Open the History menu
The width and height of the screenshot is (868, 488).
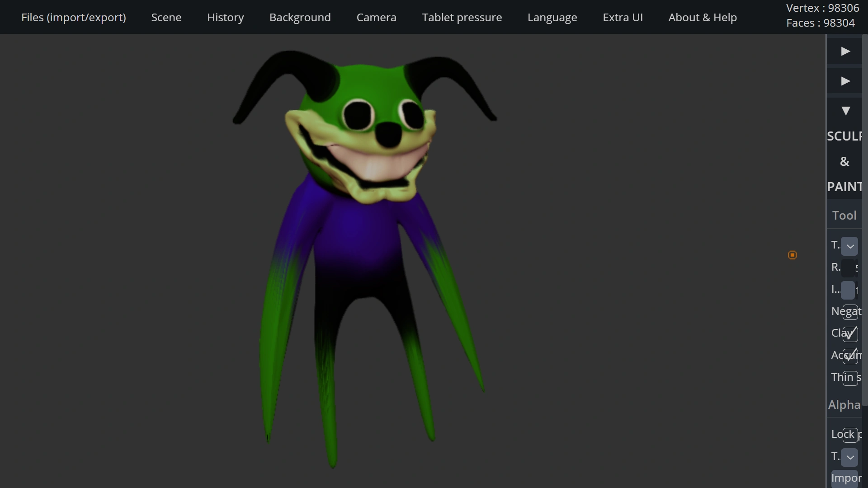225,17
